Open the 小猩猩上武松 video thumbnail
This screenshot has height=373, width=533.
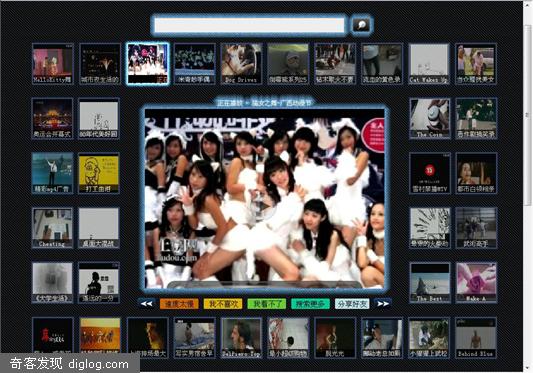point(429,338)
